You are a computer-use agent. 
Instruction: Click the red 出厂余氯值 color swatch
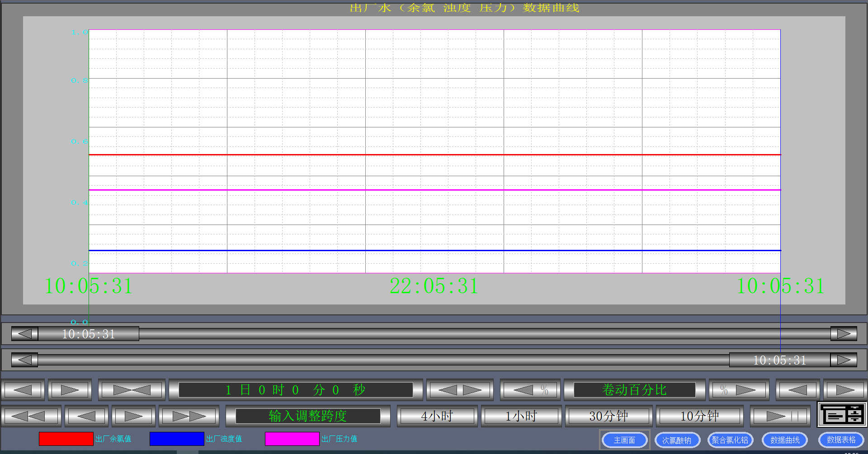(x=66, y=439)
